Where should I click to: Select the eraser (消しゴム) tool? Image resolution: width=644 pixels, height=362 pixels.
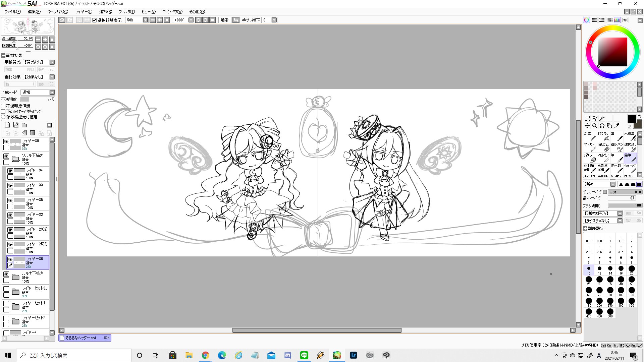pos(603,147)
